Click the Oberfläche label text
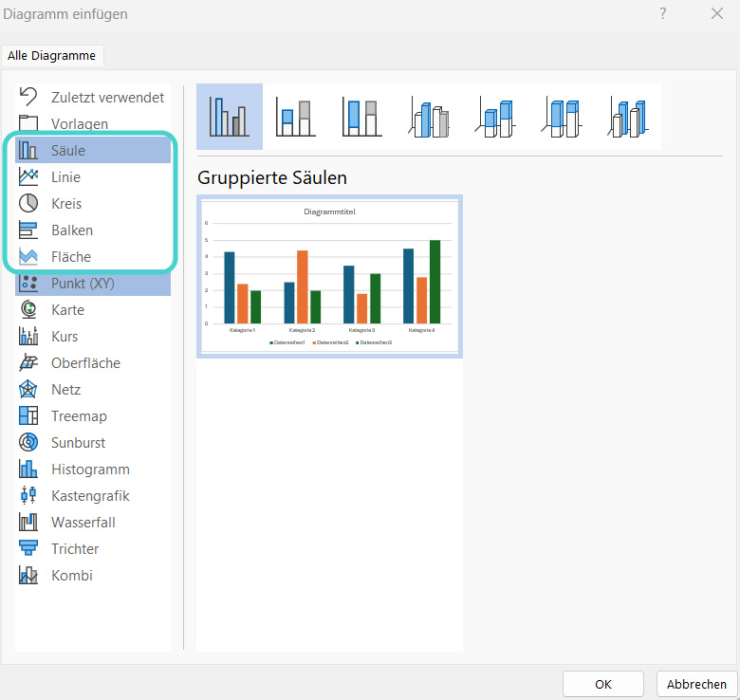This screenshot has height=700, width=740. (86, 362)
